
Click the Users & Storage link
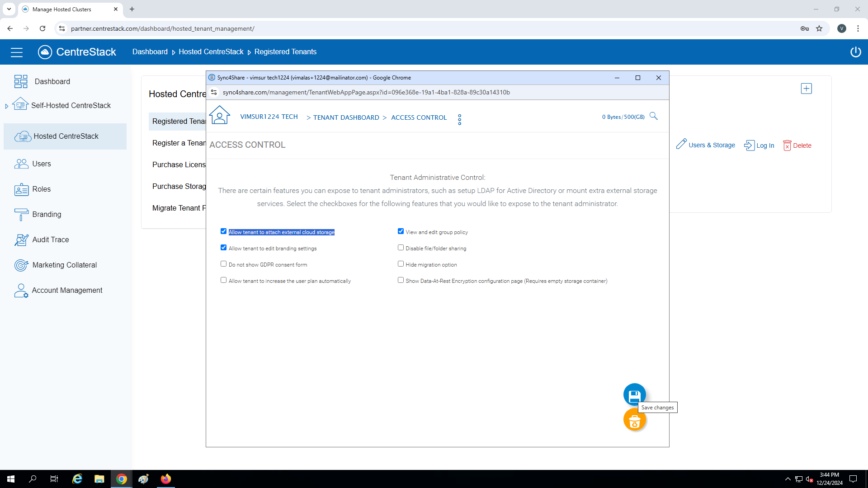tap(706, 145)
